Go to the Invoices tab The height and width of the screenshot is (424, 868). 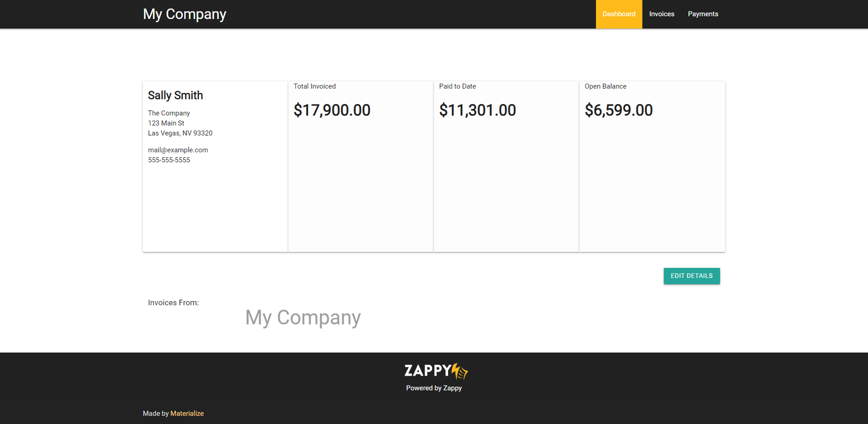[x=661, y=14]
